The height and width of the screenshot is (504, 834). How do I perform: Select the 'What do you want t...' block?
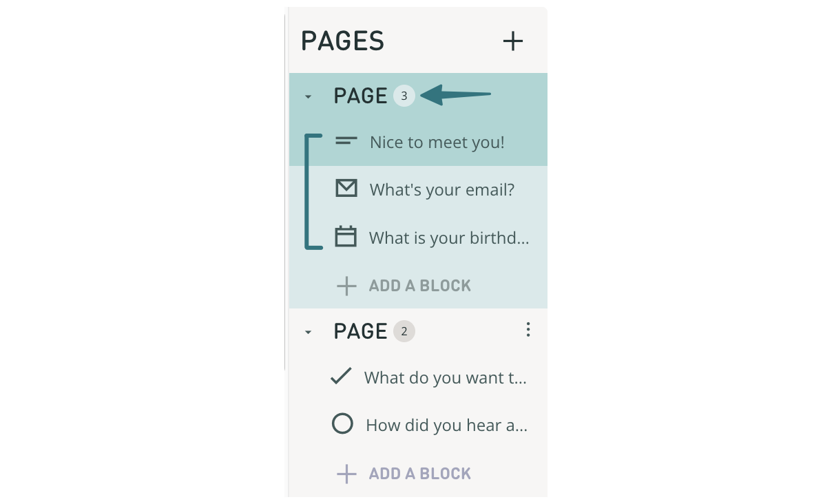tap(445, 378)
